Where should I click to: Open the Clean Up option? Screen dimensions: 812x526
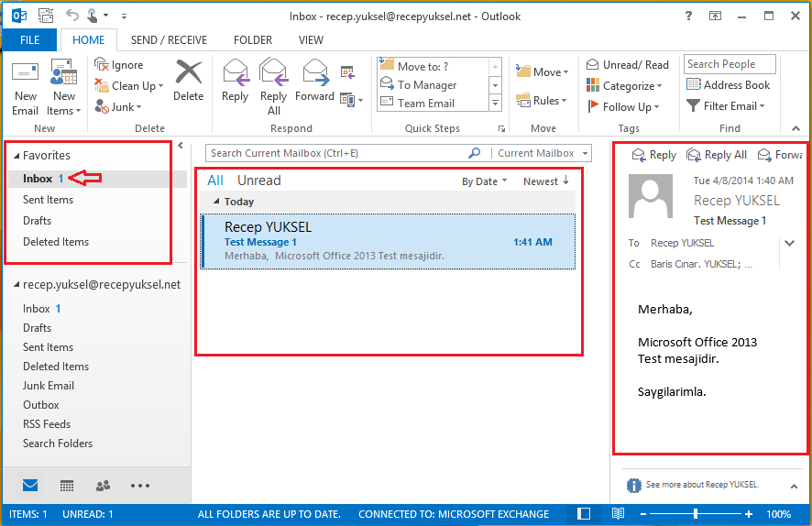click(x=129, y=86)
